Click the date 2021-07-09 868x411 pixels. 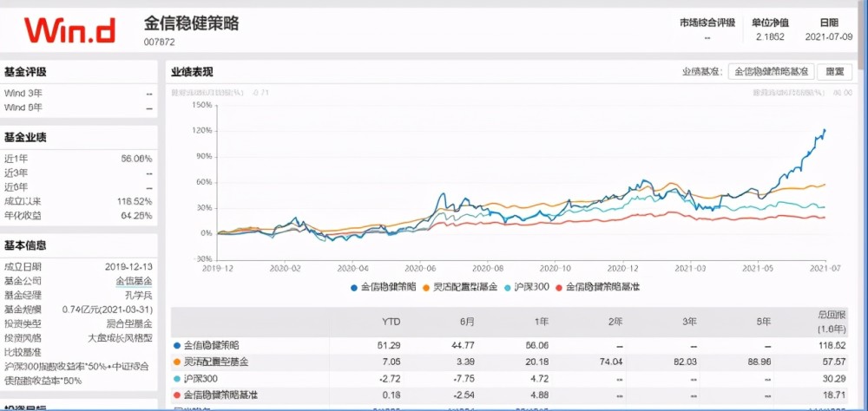point(829,37)
